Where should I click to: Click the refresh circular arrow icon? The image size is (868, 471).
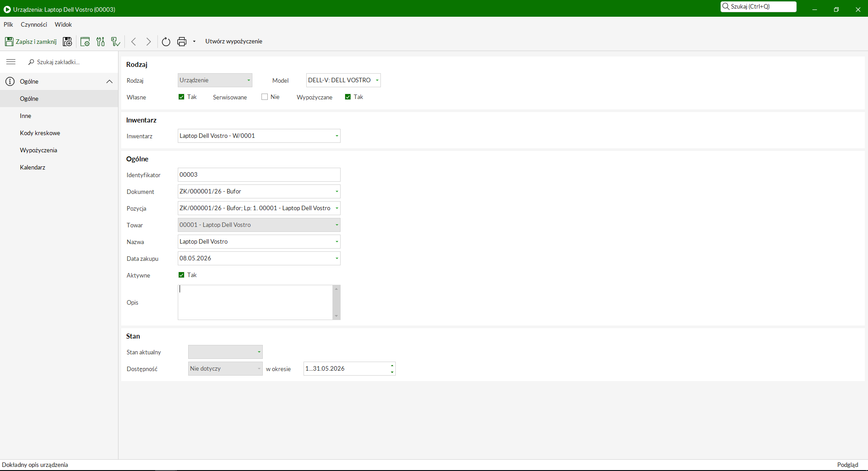[x=166, y=42]
